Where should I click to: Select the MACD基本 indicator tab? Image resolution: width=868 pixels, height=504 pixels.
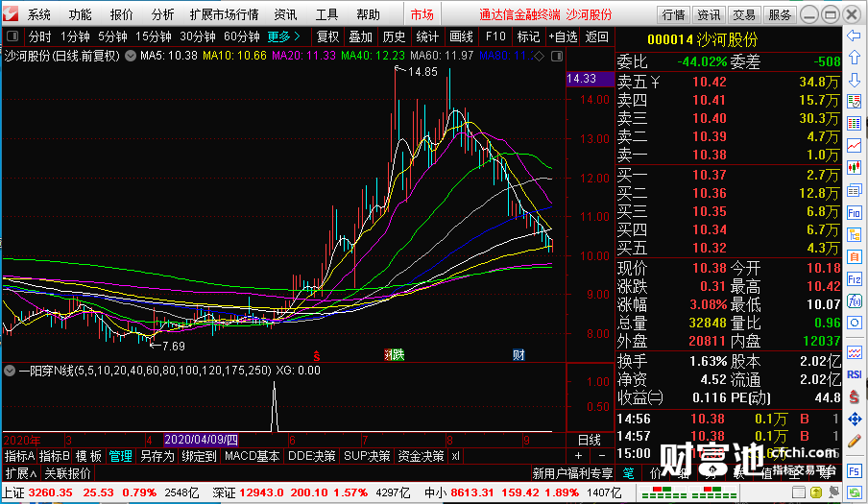coord(252,456)
